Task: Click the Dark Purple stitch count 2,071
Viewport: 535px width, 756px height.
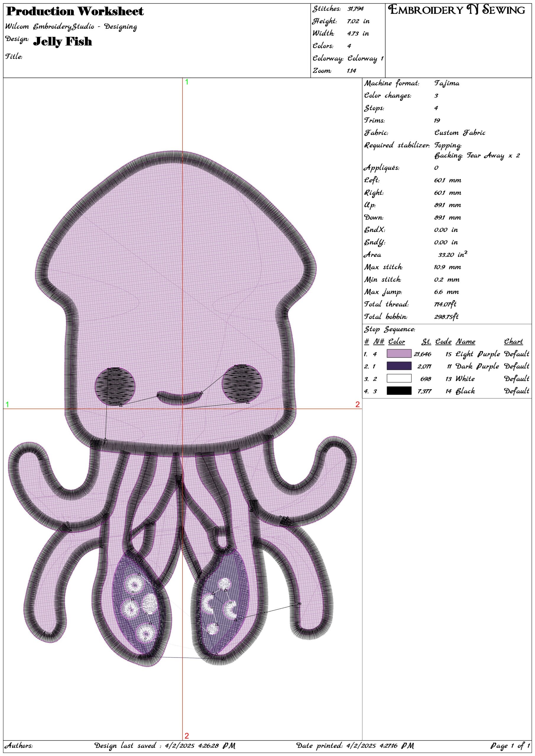Action: click(424, 366)
